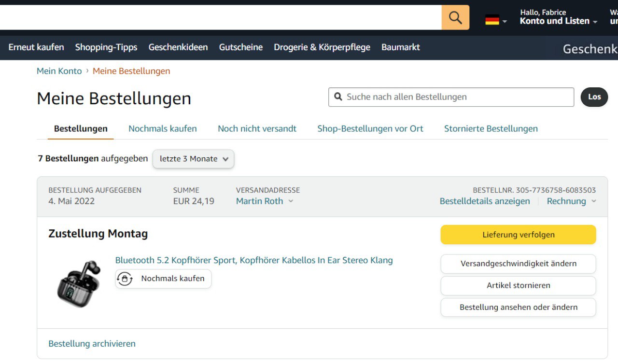Viewport: 618px width, 364px height.
Task: Click the yellow Lieferung verfolgen button
Action: click(x=518, y=235)
